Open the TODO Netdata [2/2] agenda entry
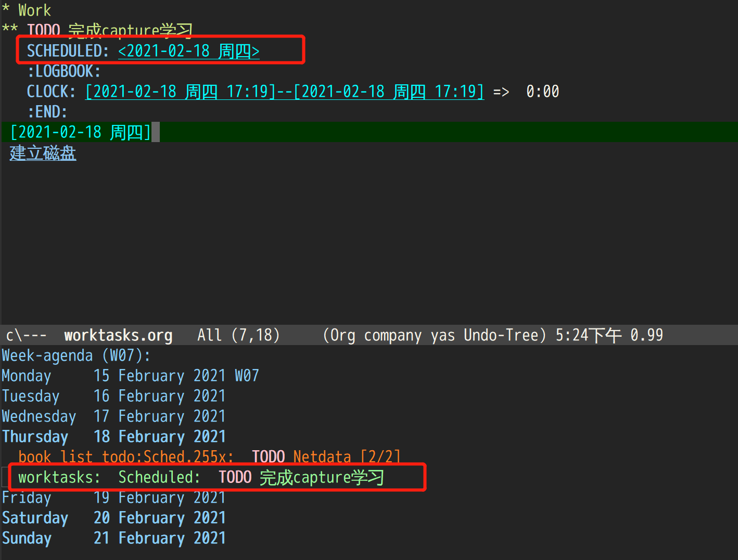This screenshot has width=738, height=560. (210, 457)
